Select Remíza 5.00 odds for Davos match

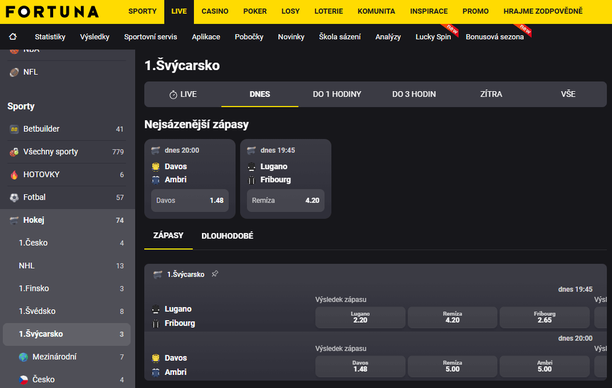click(x=452, y=366)
